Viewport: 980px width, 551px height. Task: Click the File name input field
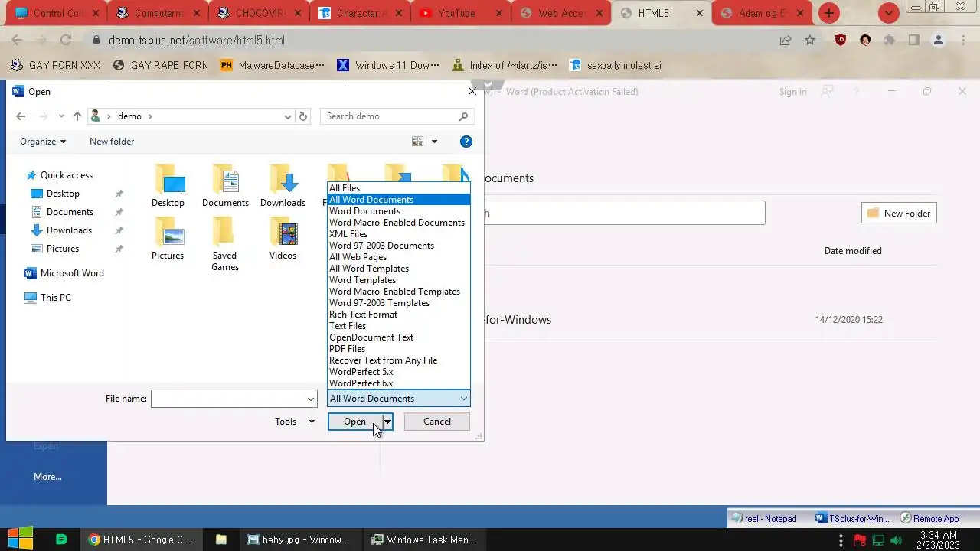point(228,399)
